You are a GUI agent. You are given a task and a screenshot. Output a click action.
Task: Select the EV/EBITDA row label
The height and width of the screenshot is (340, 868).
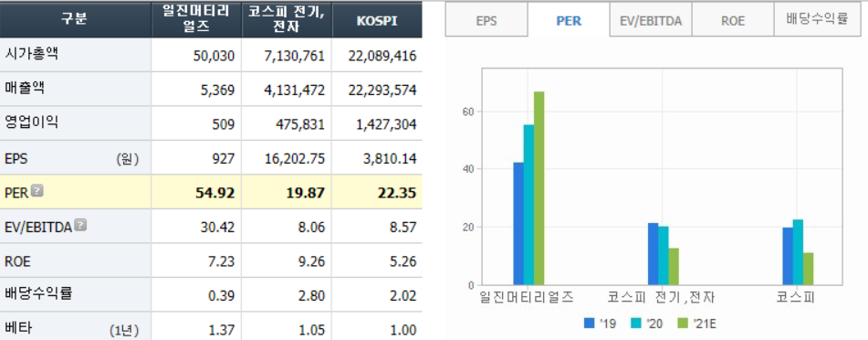(x=38, y=227)
